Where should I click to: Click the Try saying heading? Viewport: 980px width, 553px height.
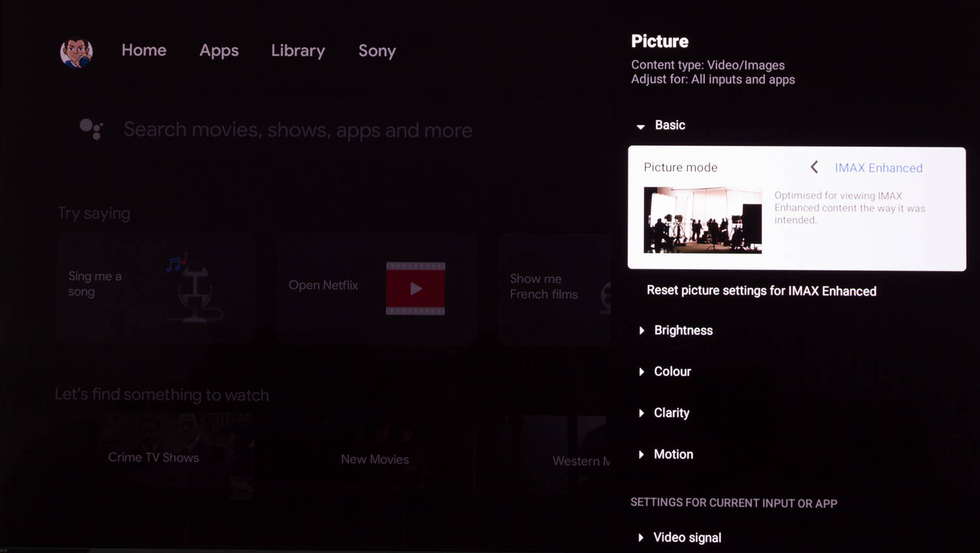(x=94, y=213)
